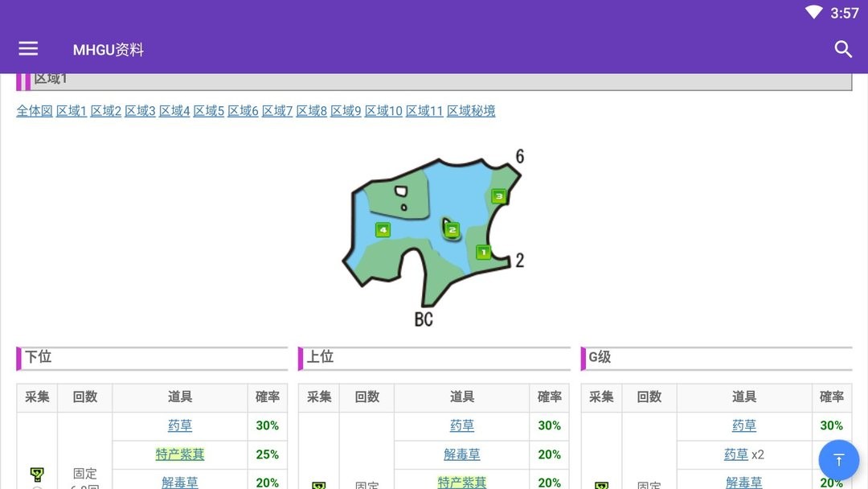Screen dimensions: 868x489
Task: Open the hamburger navigation menu
Action: 28,49
